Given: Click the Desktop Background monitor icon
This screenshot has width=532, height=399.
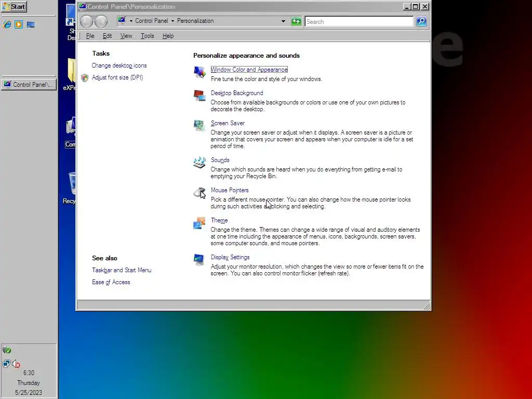Looking at the screenshot, I should point(199,96).
